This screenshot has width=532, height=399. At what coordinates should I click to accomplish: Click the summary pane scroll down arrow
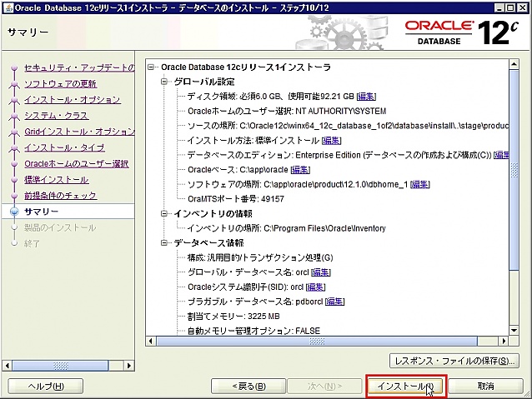[514, 330]
